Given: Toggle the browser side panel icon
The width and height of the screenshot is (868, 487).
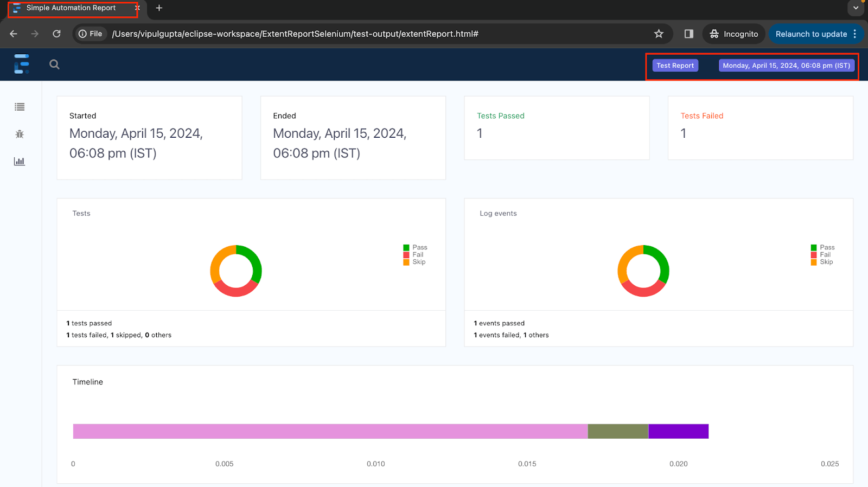Looking at the screenshot, I should [x=689, y=34].
